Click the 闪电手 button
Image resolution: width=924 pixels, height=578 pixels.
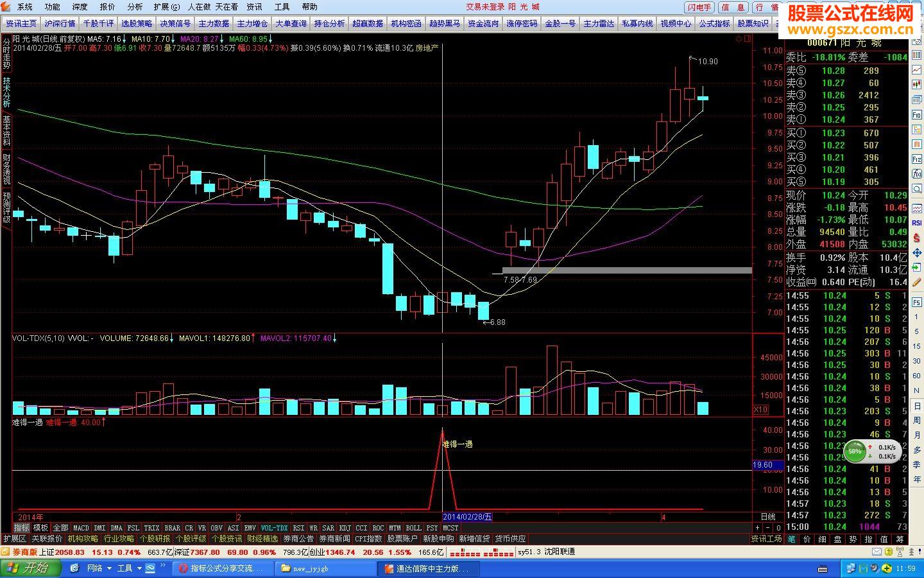click(x=699, y=7)
